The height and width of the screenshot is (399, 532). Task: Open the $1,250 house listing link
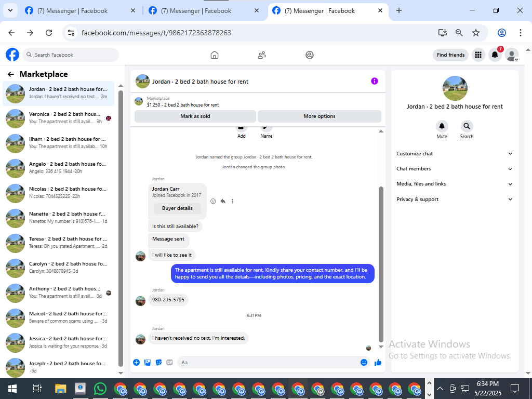point(183,105)
